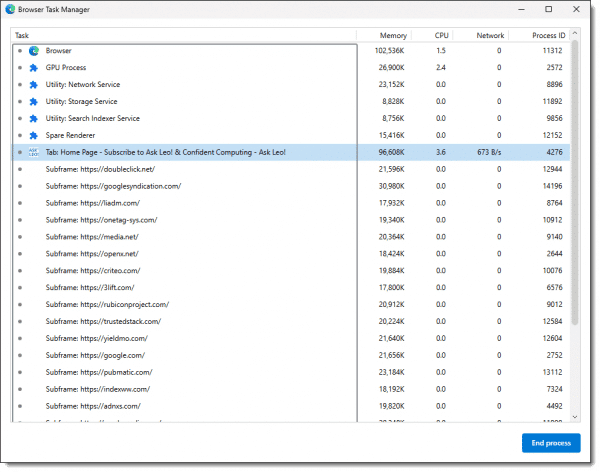
Task: Select Utility: Network Service row
Action: coord(291,85)
